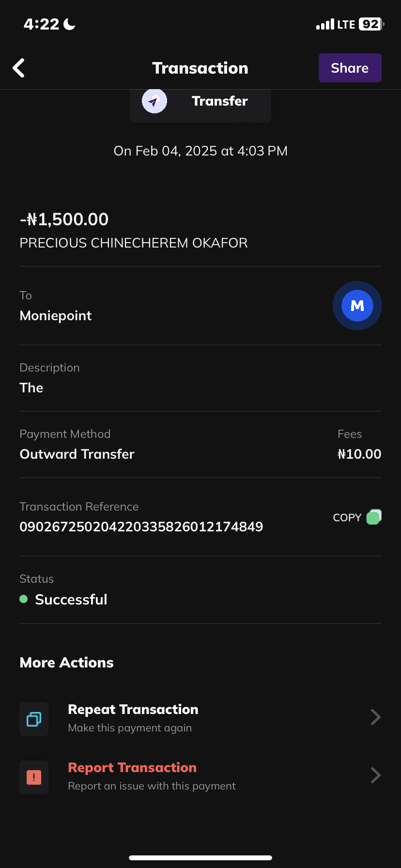The image size is (401, 868).
Task: Tap the Transfer paper-plane icon
Action: point(154,101)
